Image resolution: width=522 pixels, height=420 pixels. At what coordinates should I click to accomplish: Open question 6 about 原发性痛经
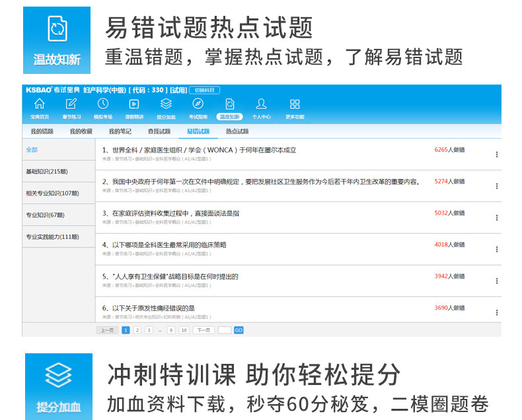(149, 308)
